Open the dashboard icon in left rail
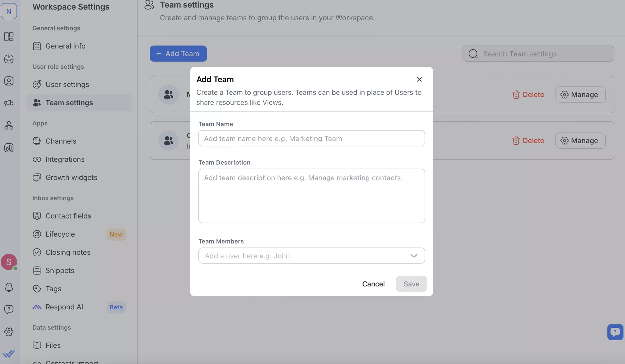 (x=9, y=37)
